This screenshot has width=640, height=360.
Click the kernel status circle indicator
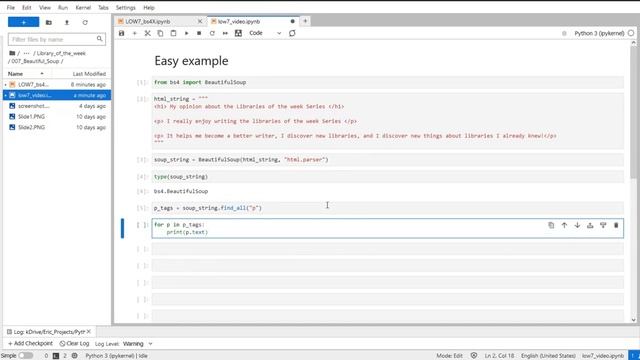(631, 33)
